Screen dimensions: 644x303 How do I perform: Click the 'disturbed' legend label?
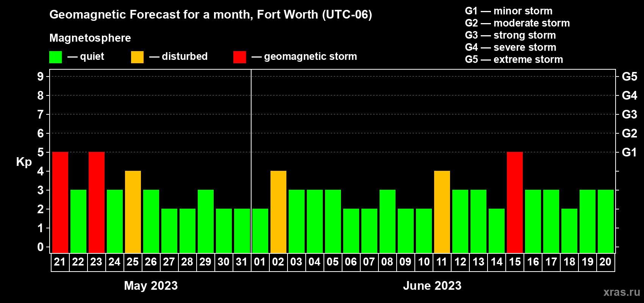pyautogui.click(x=184, y=56)
